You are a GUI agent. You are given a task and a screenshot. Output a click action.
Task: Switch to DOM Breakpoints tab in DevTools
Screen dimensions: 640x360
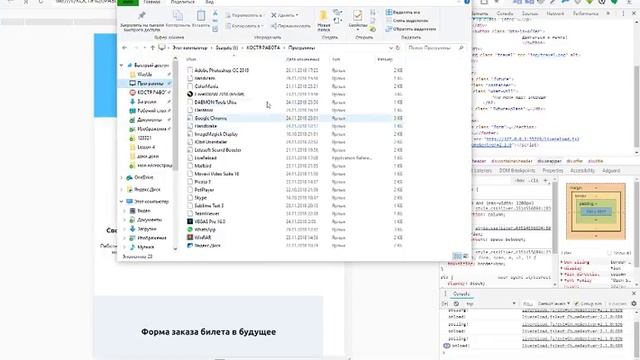point(517,171)
